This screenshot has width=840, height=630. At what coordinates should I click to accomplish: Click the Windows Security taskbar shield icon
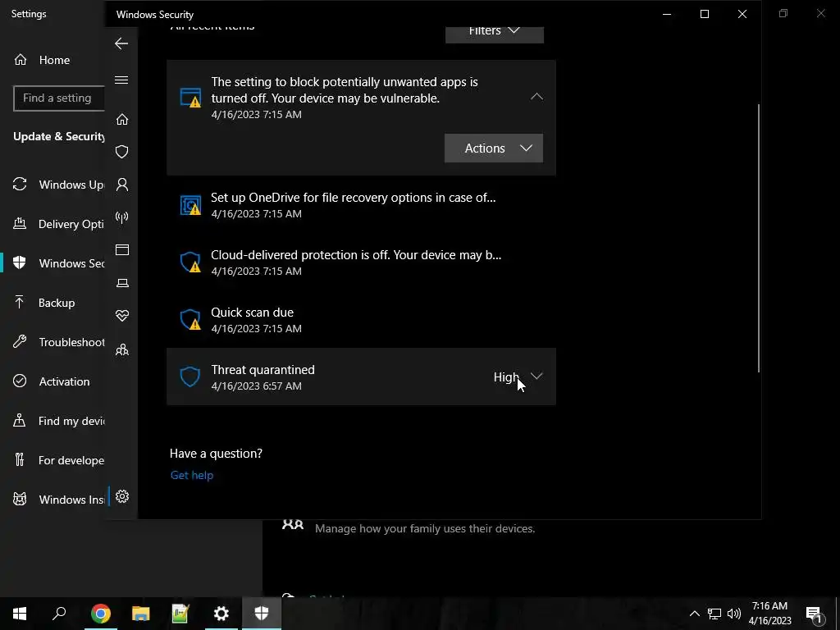coord(262,614)
